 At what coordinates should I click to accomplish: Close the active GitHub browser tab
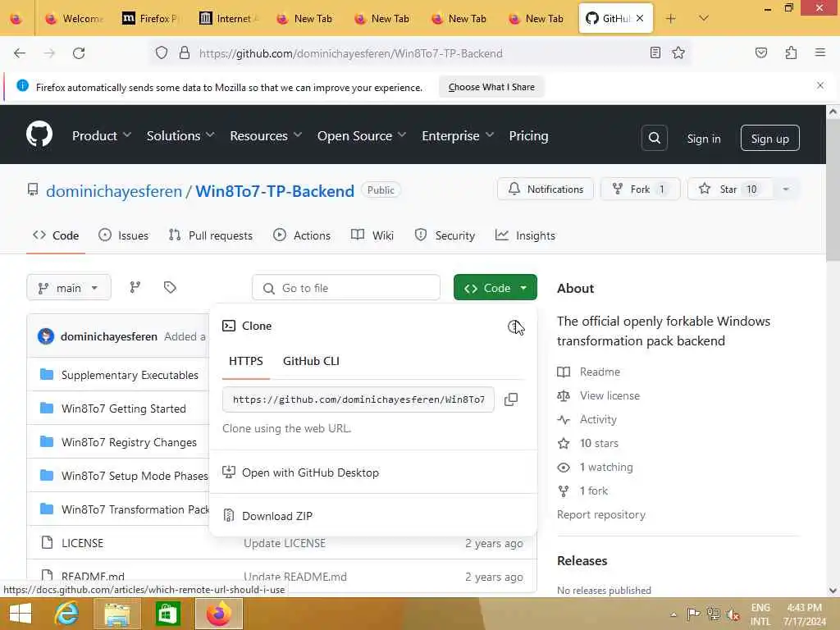click(640, 19)
